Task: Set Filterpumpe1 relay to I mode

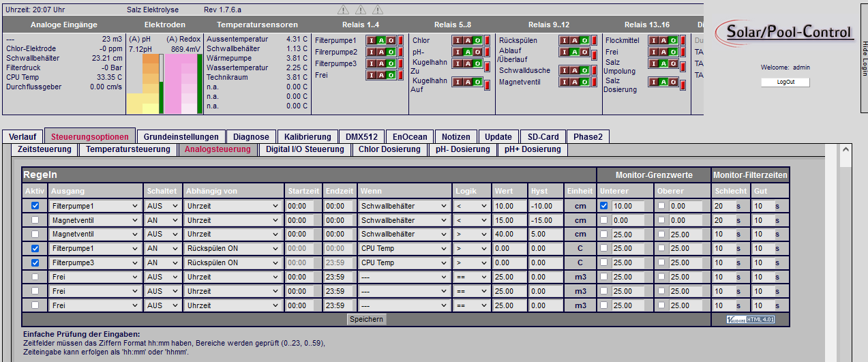Action: (372, 40)
